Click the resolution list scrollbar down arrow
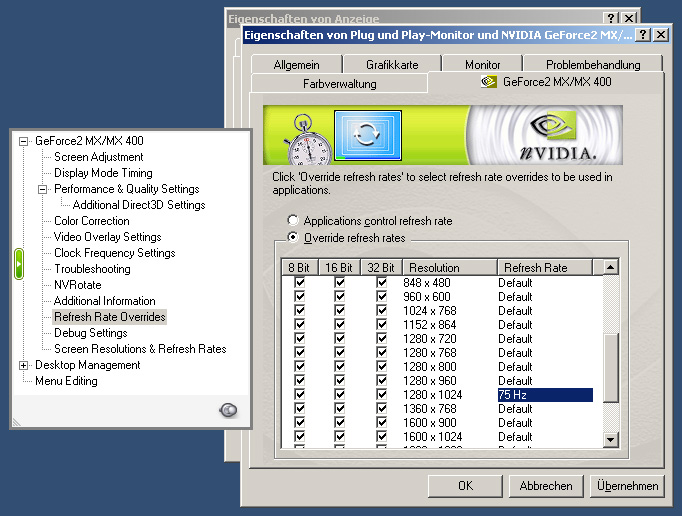The width and height of the screenshot is (682, 516). coord(610,439)
